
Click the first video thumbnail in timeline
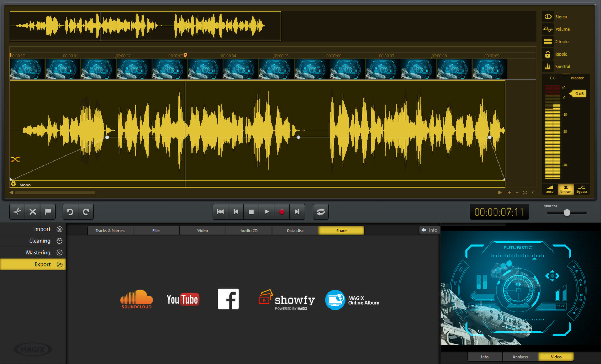click(27, 69)
